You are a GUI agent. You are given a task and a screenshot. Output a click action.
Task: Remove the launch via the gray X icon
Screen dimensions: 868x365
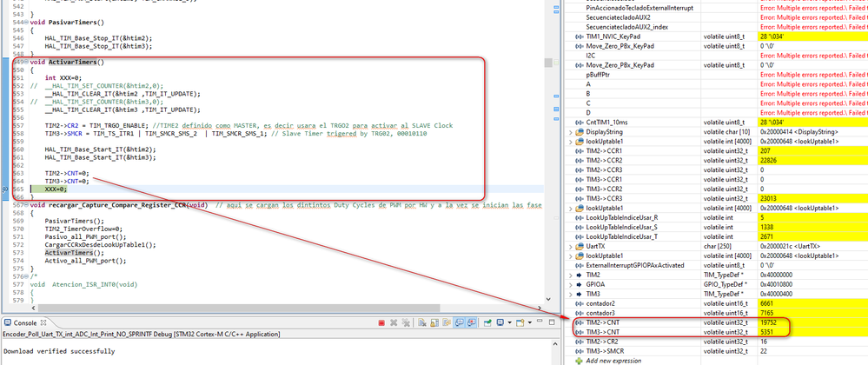click(394, 322)
